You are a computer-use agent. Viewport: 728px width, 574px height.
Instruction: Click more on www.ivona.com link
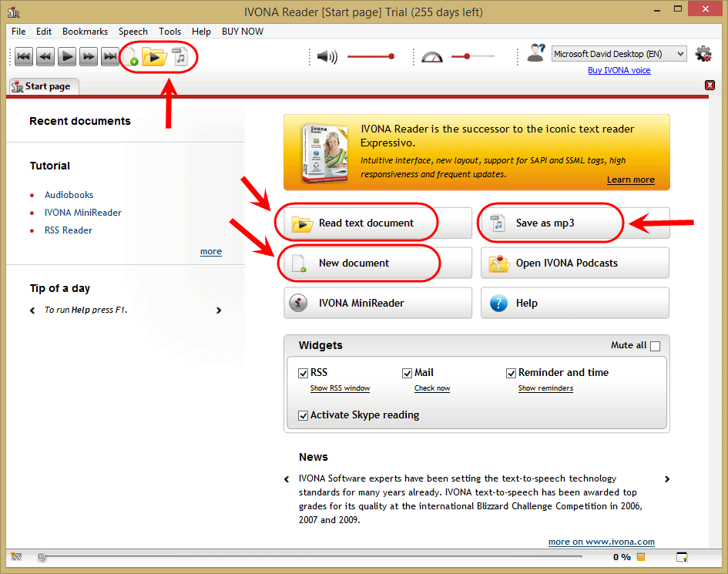click(601, 542)
